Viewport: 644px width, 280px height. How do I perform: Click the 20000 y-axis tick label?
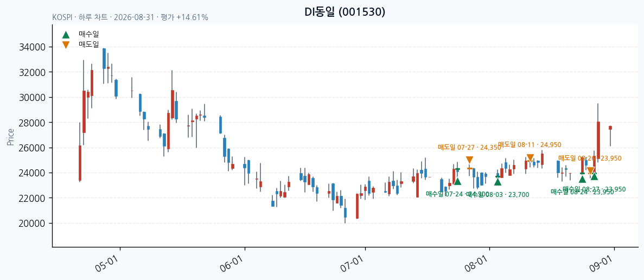click(32, 224)
